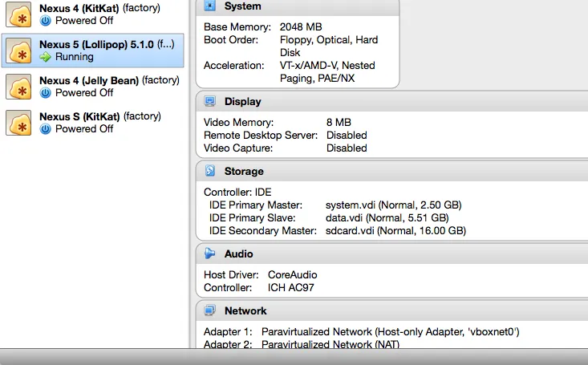Click the green Running arrow status icon
Viewport: 588px width, 365px height.
coord(46,57)
